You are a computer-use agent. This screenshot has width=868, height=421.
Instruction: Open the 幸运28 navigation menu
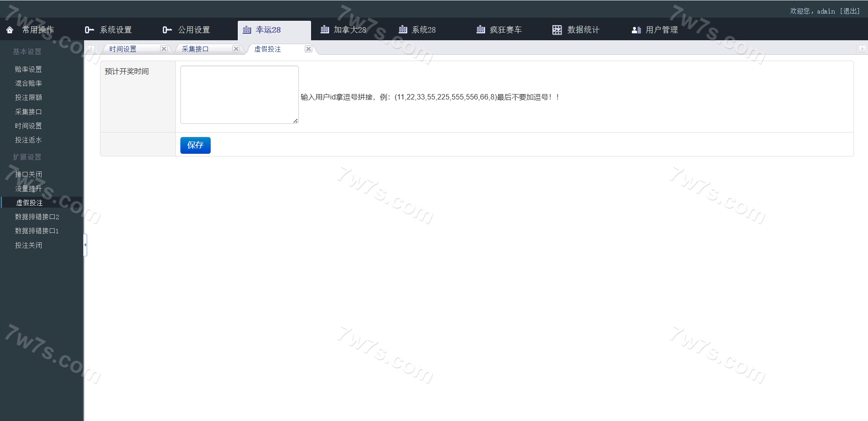point(268,30)
